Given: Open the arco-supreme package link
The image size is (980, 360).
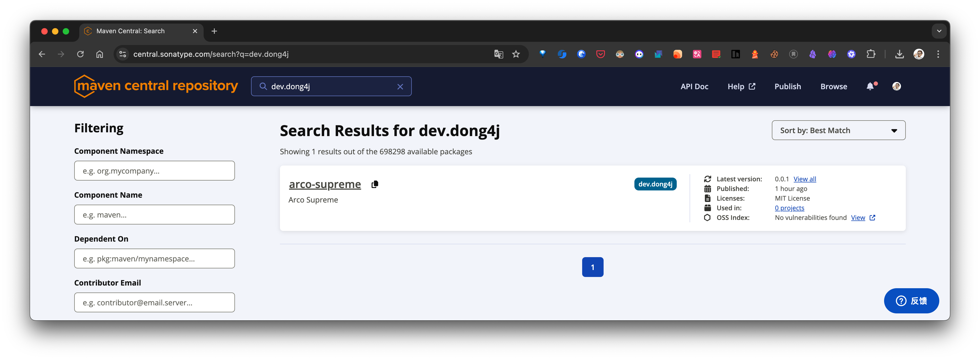Looking at the screenshot, I should [x=324, y=184].
